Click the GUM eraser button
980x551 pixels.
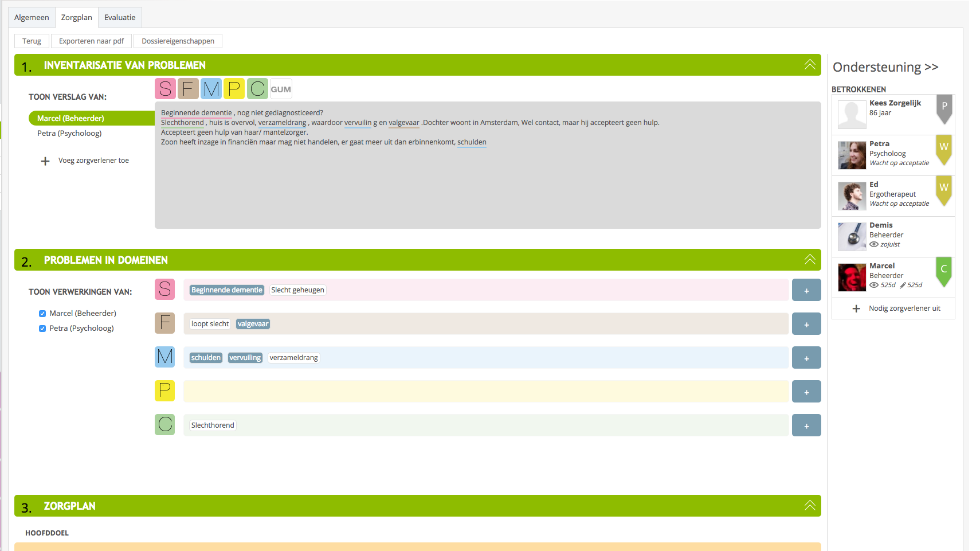[281, 89]
